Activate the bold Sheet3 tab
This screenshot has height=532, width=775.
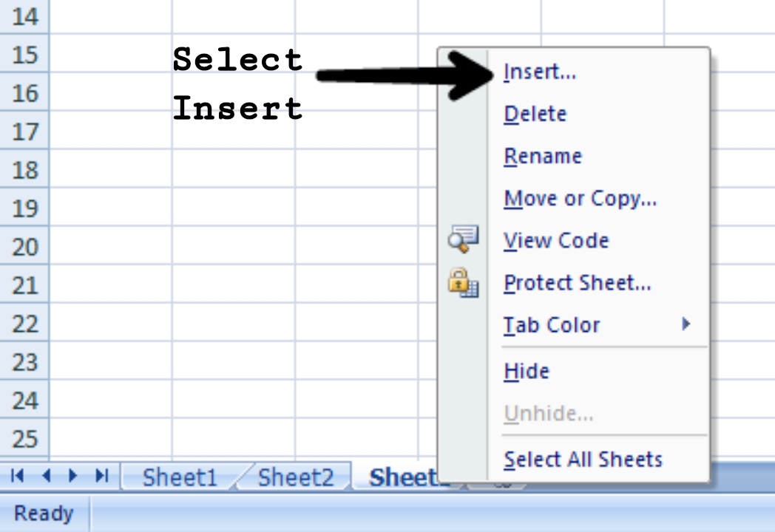point(403,477)
